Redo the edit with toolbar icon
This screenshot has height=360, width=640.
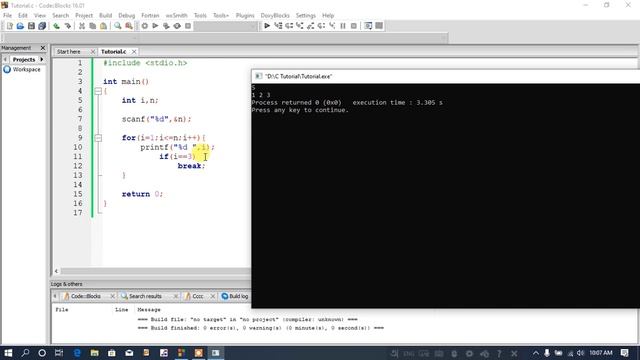coord(67,26)
